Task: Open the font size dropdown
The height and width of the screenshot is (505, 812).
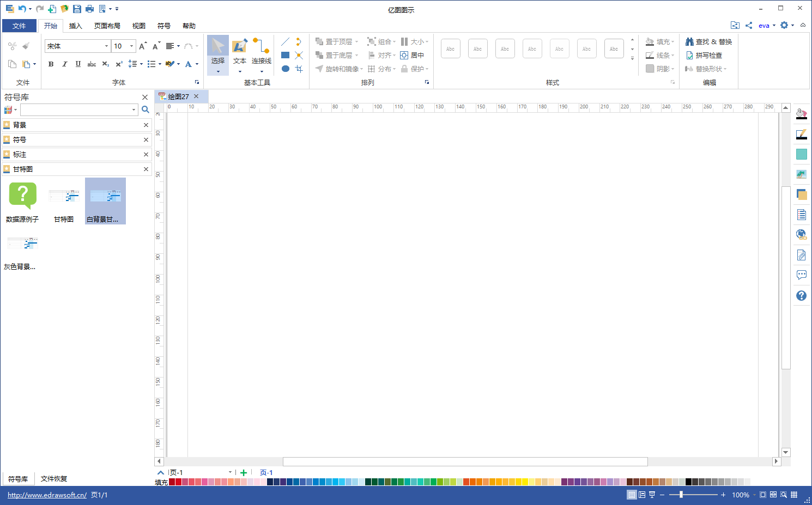Action: (x=131, y=46)
